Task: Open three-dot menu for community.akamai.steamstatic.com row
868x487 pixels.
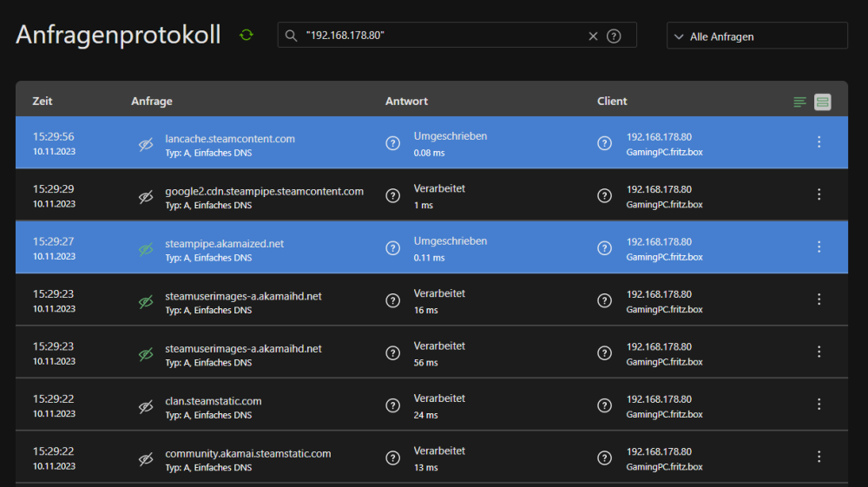Action: [819, 457]
